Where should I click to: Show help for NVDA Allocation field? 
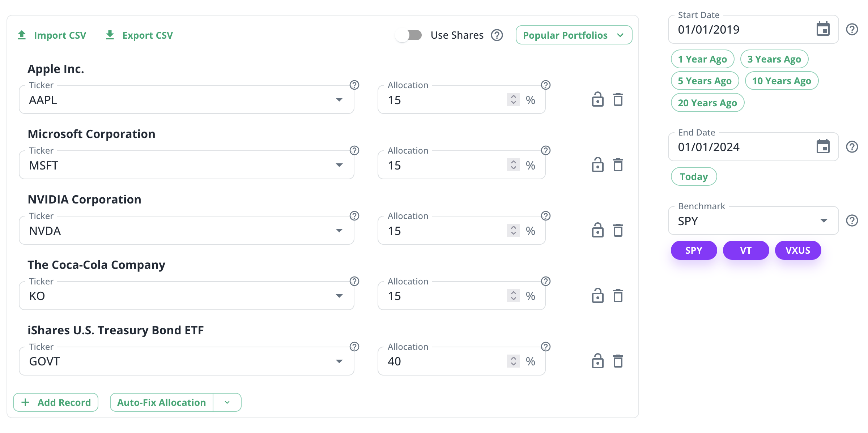(x=545, y=216)
